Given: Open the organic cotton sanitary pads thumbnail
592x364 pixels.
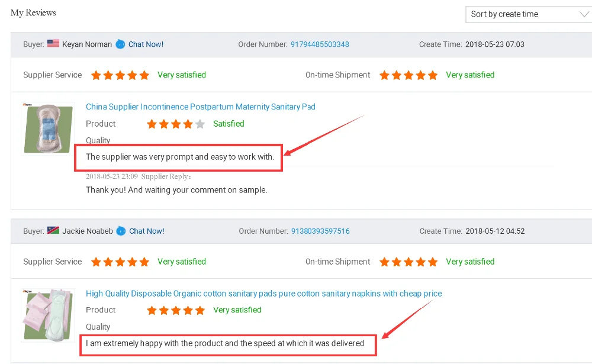Looking at the screenshot, I should point(48,315).
